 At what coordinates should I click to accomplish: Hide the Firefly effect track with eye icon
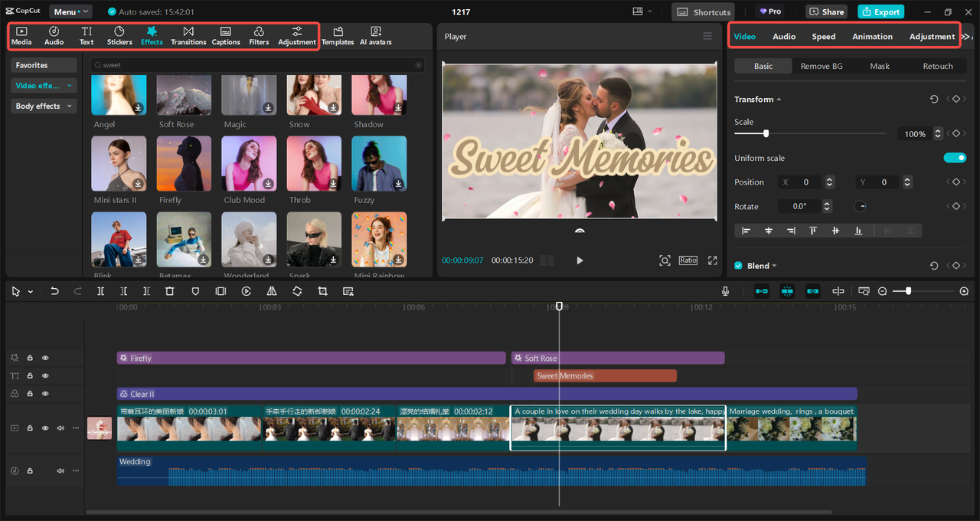pyautogui.click(x=45, y=358)
